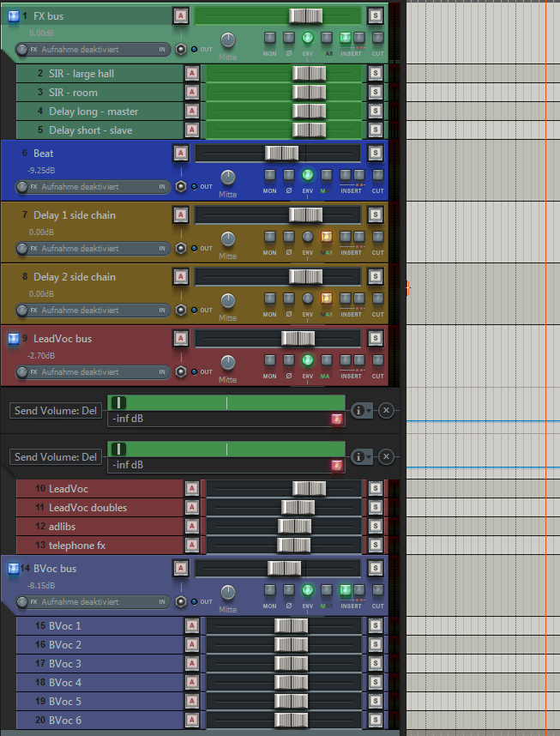Screen dimensions: 560x736
Task: Open routing button on Beat track
Action: (181, 186)
